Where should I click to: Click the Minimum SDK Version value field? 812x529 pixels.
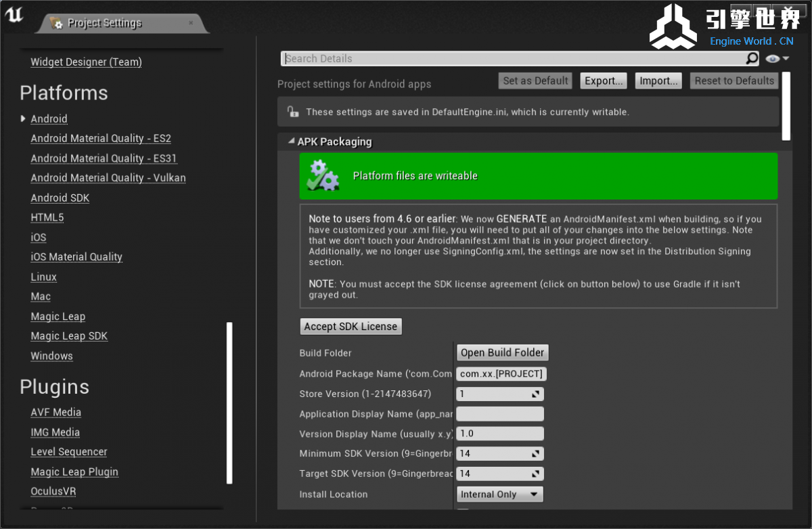click(x=500, y=454)
